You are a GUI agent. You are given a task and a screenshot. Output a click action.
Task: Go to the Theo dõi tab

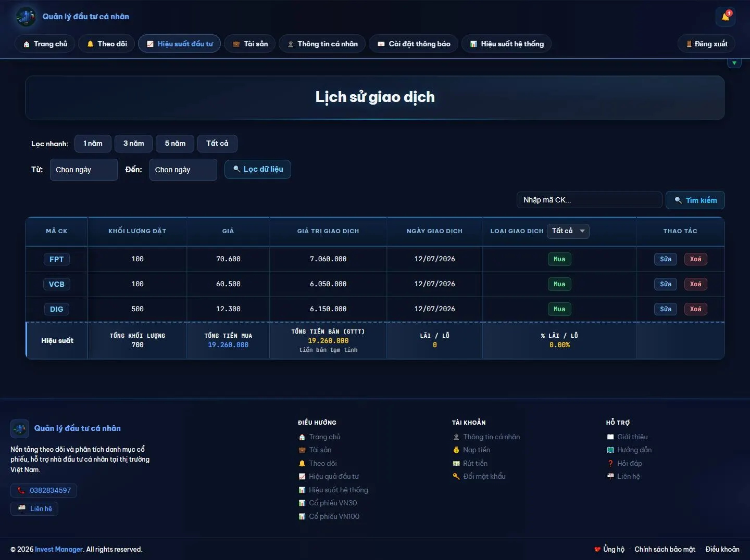[x=107, y=44]
